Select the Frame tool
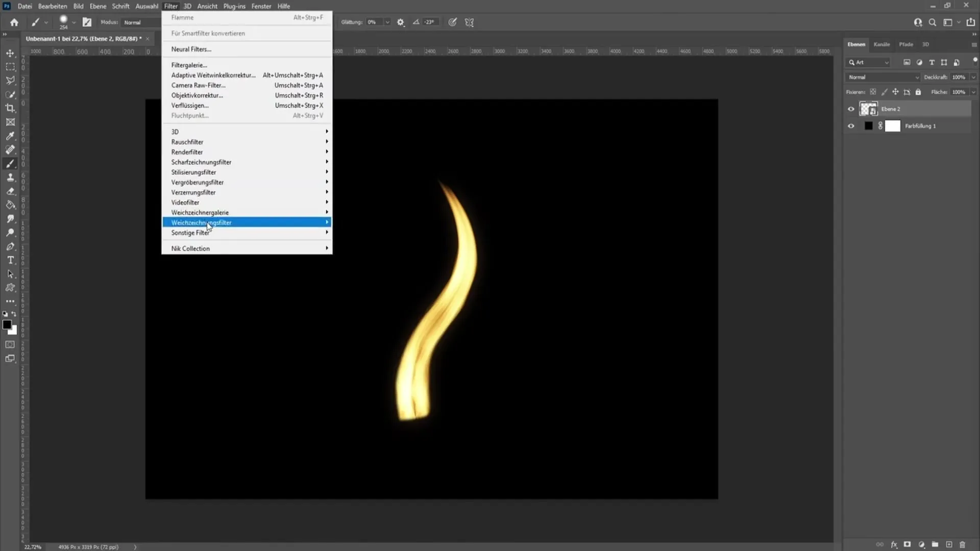Viewport: 980px width, 551px height. 10,122
